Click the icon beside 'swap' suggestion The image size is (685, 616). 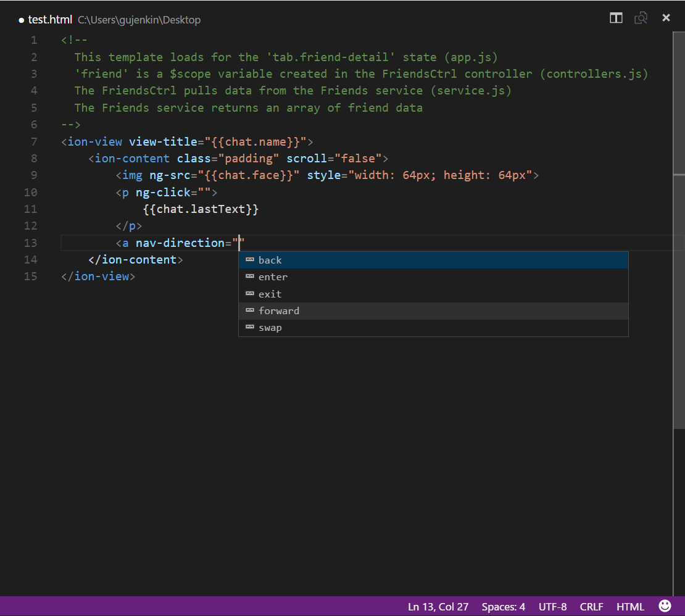click(x=249, y=328)
